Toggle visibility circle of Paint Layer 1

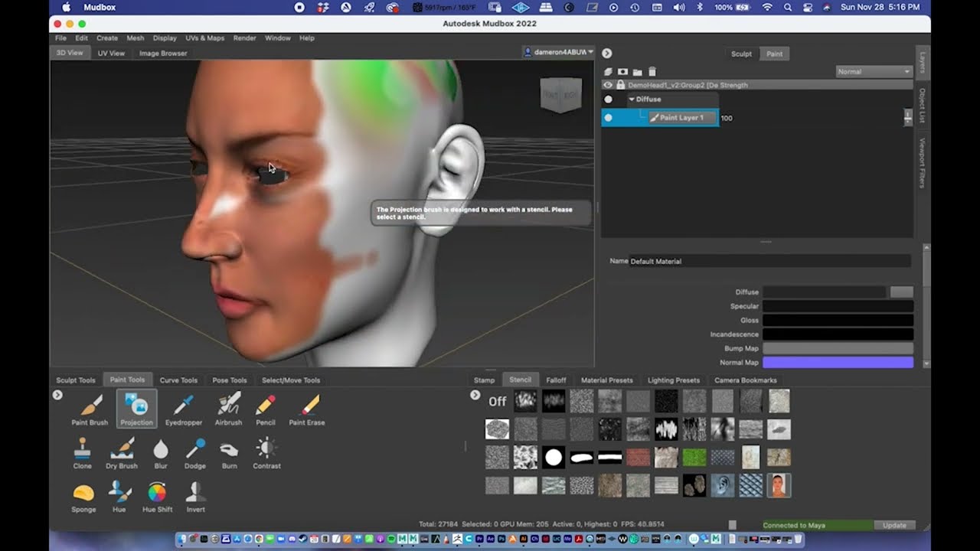pos(608,118)
